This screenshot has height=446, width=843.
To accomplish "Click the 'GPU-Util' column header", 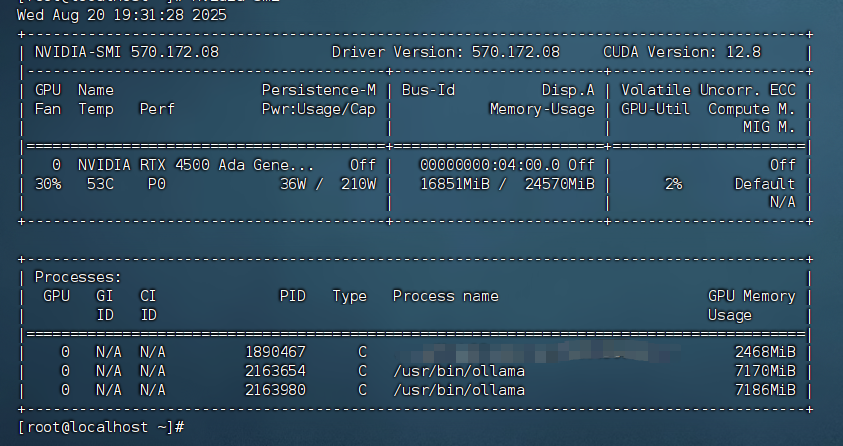I will point(655,109).
